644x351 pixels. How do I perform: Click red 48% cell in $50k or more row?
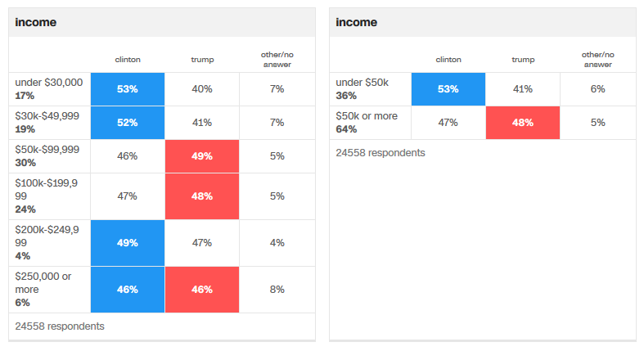(x=523, y=123)
